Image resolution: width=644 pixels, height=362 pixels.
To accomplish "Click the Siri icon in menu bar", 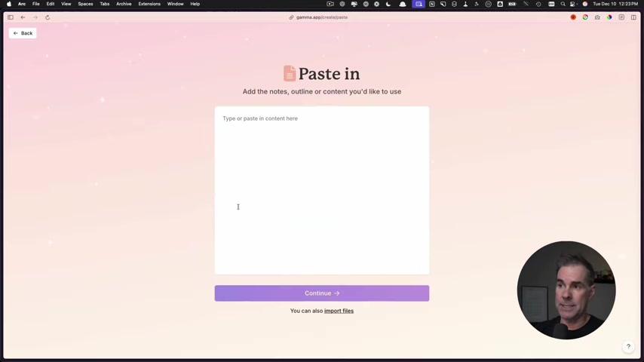I will click(585, 4).
